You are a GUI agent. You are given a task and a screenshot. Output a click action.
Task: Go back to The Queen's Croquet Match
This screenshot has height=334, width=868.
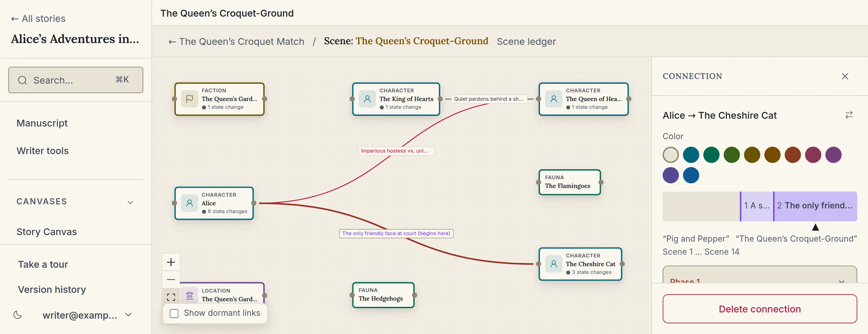236,42
